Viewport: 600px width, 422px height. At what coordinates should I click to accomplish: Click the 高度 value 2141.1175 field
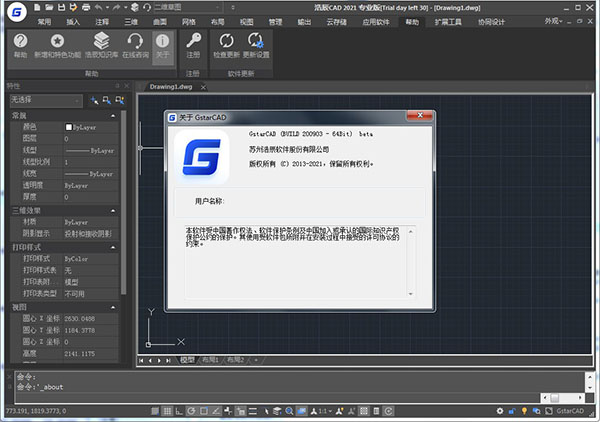coord(90,354)
